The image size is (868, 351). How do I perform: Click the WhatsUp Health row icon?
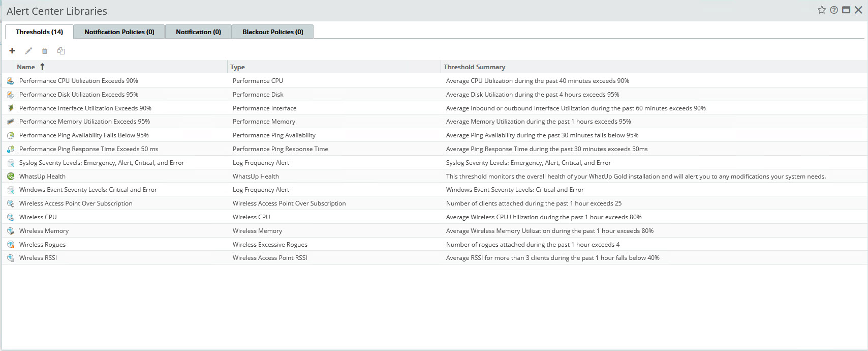tap(11, 177)
